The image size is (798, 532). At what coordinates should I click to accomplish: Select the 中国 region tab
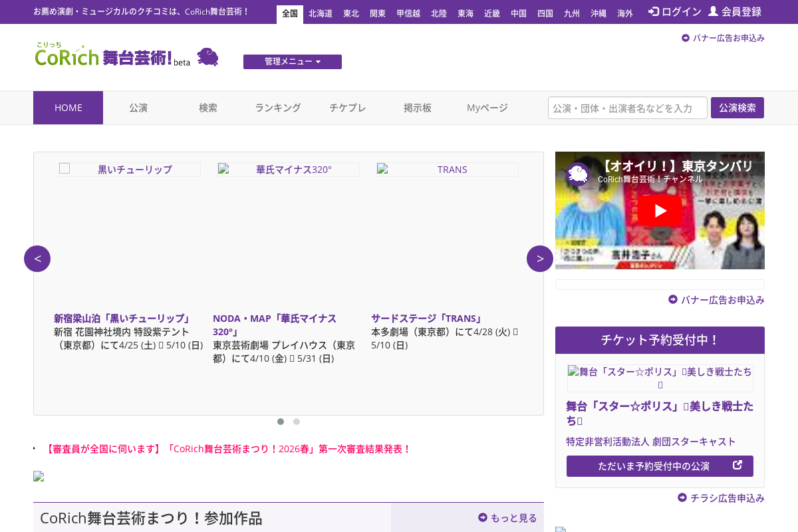pos(519,14)
